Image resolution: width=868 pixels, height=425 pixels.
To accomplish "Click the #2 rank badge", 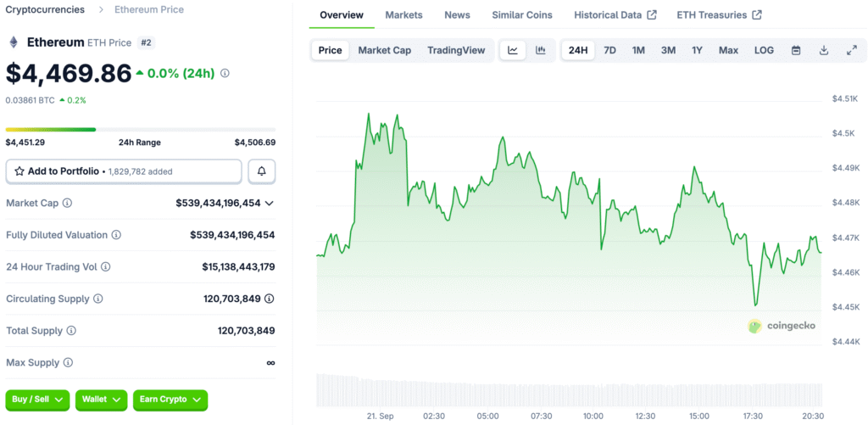I will (x=146, y=42).
